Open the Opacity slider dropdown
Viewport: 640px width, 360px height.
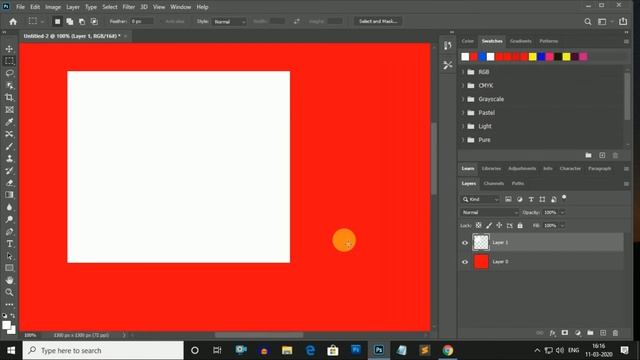pos(562,212)
